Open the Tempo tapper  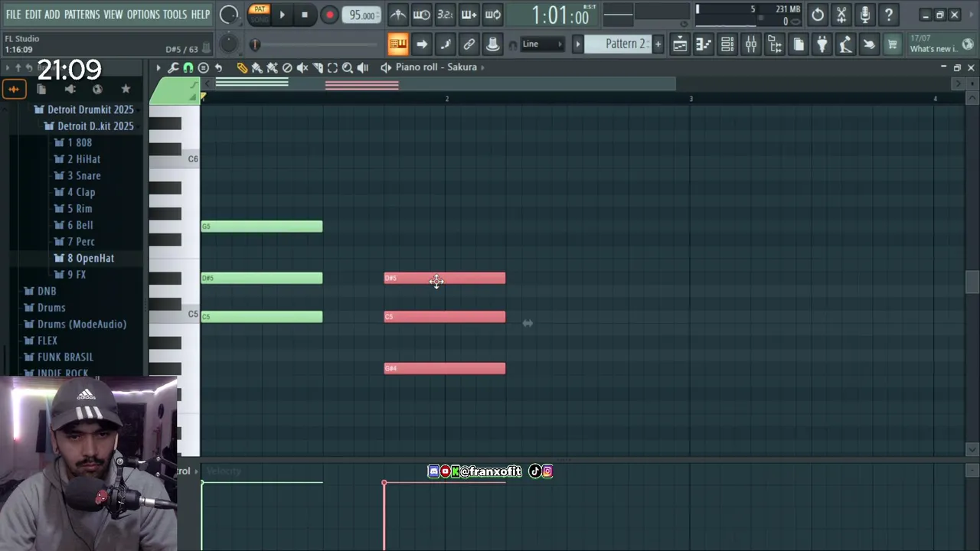(x=845, y=44)
